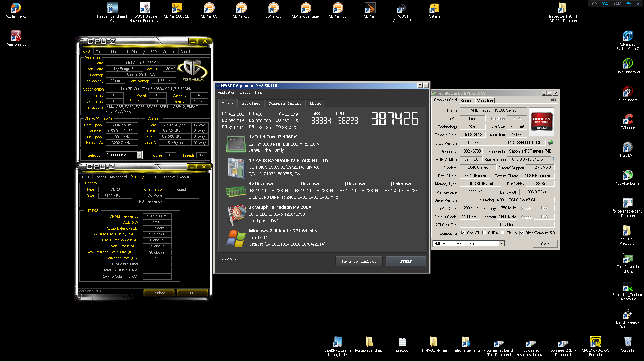Image resolution: width=644 pixels, height=362 pixels.
Task: Click OK button in CPU-Z
Action: coord(192,293)
